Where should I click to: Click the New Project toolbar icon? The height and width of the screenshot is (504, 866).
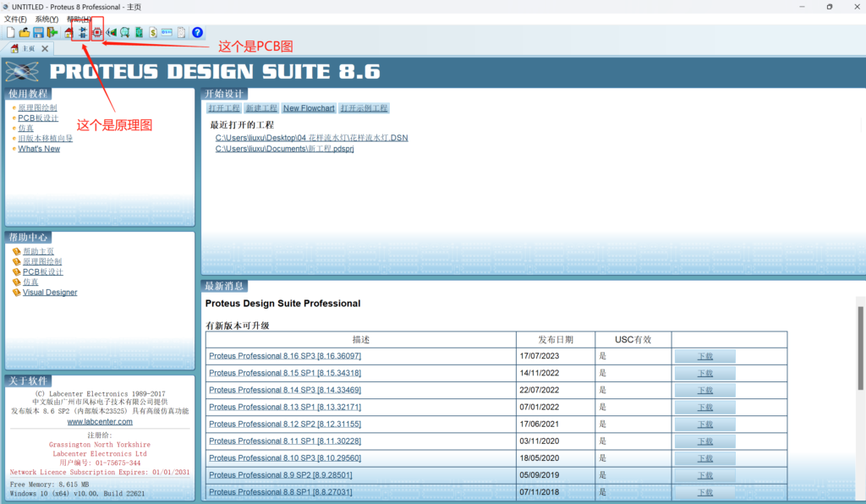coord(10,33)
